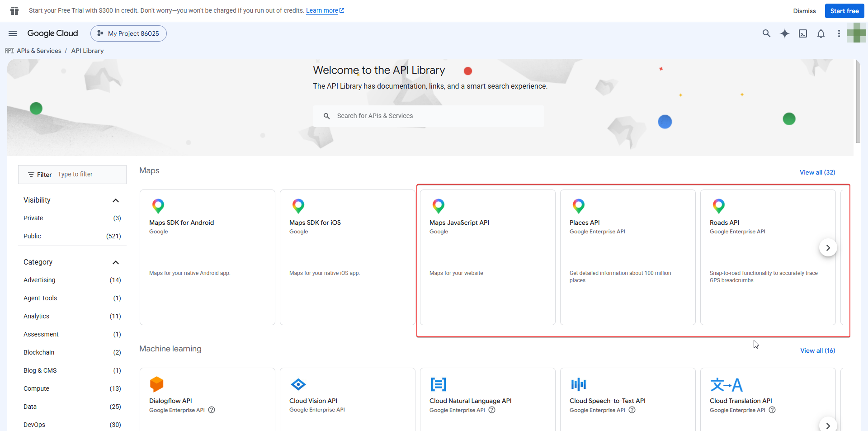The image size is (868, 431).
Task: Open the Cloud Speech-to-Text API card title
Action: click(608, 401)
